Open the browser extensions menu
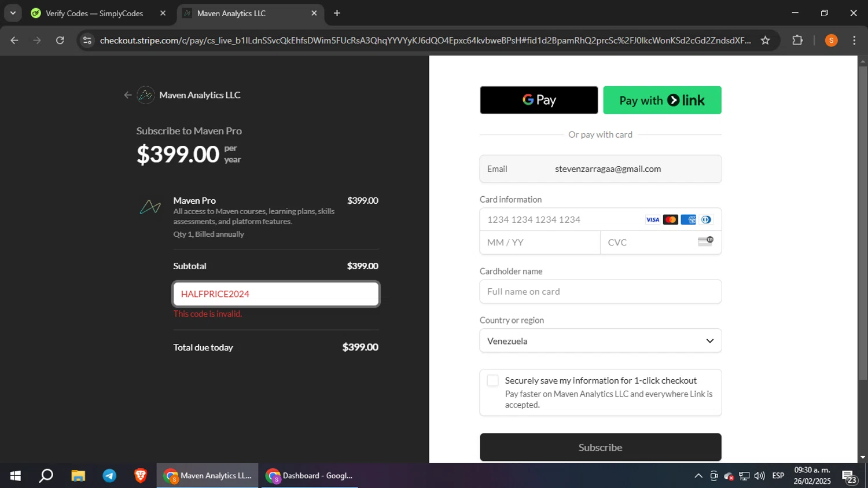Image resolution: width=868 pixels, height=488 pixels. [797, 40]
